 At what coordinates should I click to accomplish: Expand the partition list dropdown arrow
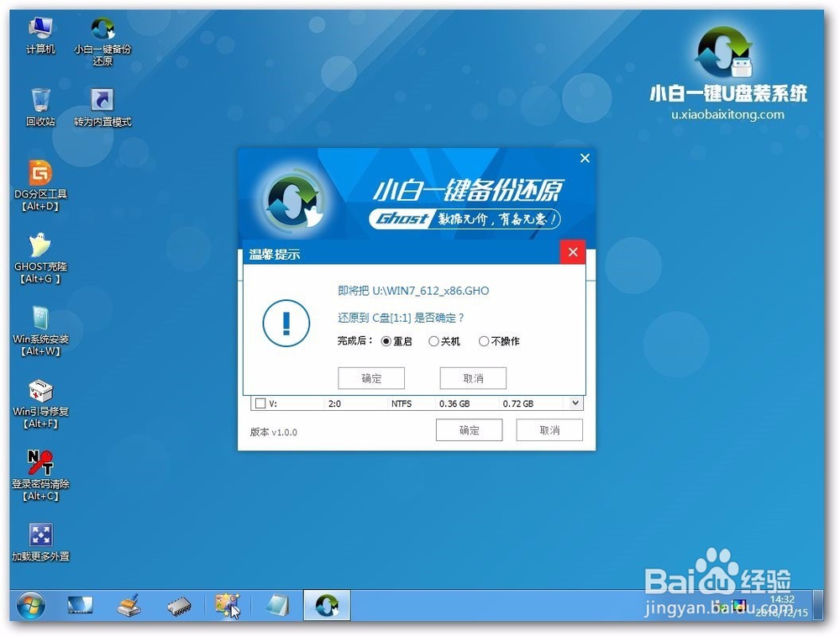(x=575, y=403)
